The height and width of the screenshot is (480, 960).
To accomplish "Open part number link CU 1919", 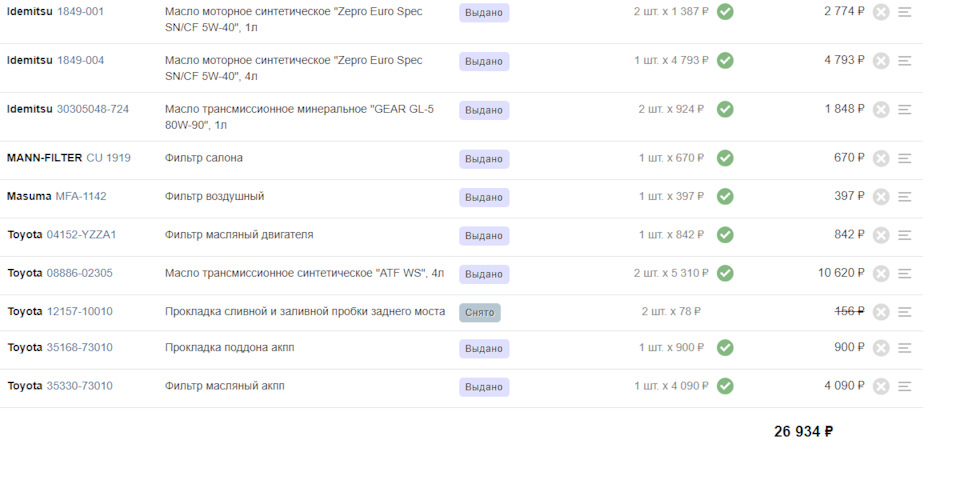I will (x=108, y=157).
